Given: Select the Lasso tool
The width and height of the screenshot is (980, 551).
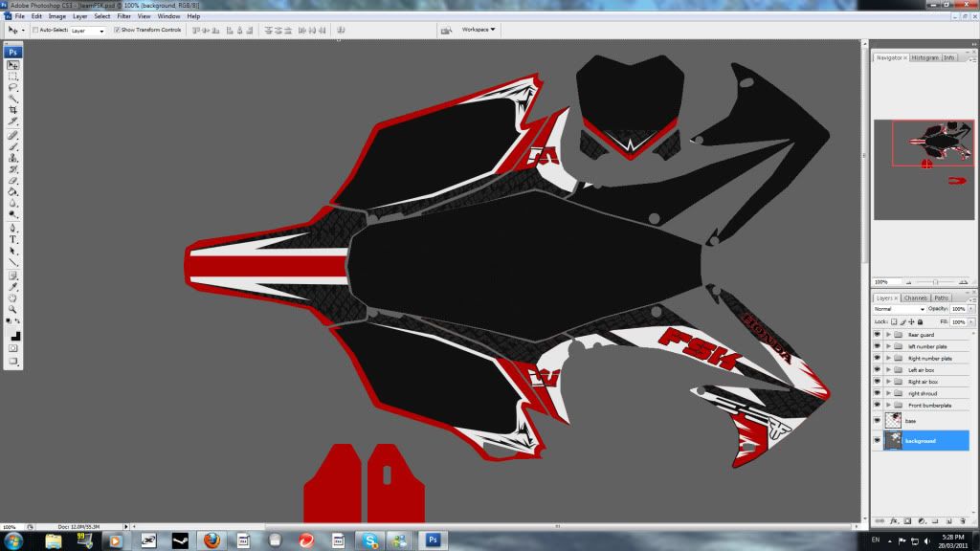Looking at the screenshot, I should coord(13,87).
